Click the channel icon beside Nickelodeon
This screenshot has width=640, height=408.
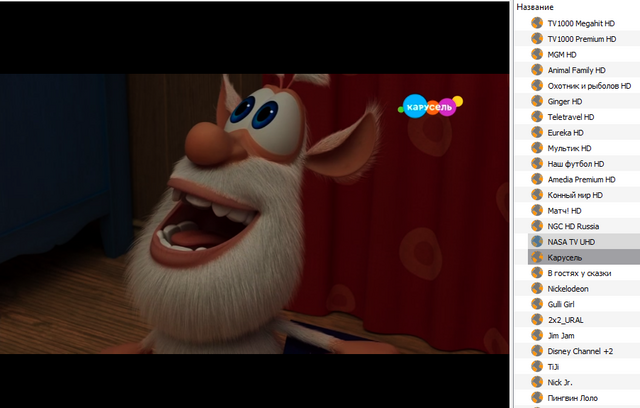coord(537,288)
